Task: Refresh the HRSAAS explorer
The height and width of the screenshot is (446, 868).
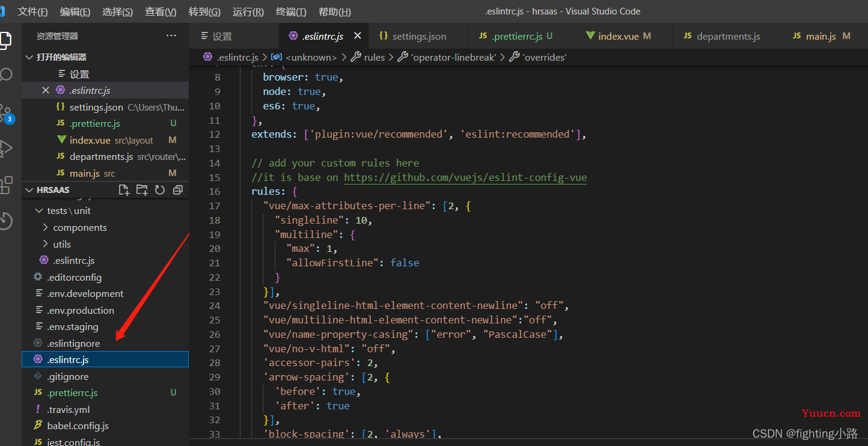Action: [x=160, y=190]
